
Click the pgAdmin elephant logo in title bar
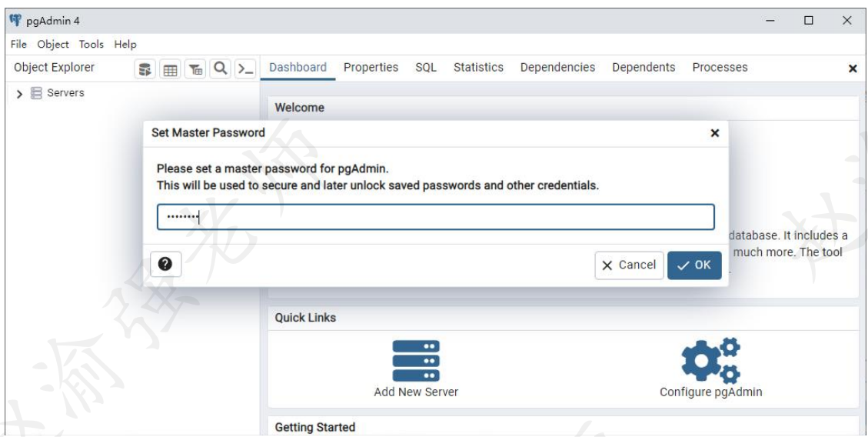(15, 21)
